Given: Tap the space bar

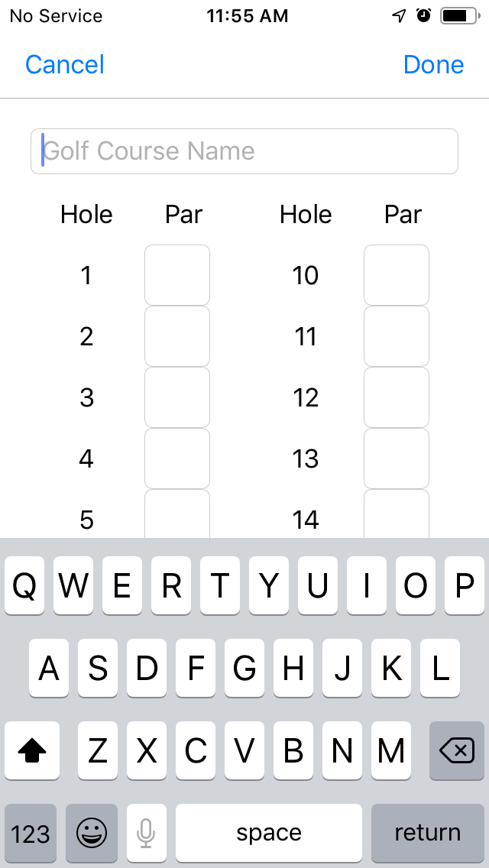Looking at the screenshot, I should tap(268, 833).
